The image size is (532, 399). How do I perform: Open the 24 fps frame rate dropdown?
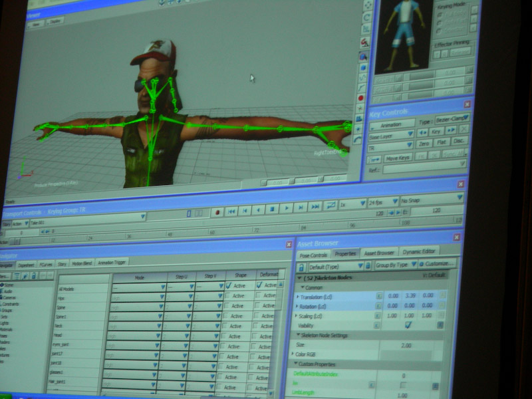(383, 202)
